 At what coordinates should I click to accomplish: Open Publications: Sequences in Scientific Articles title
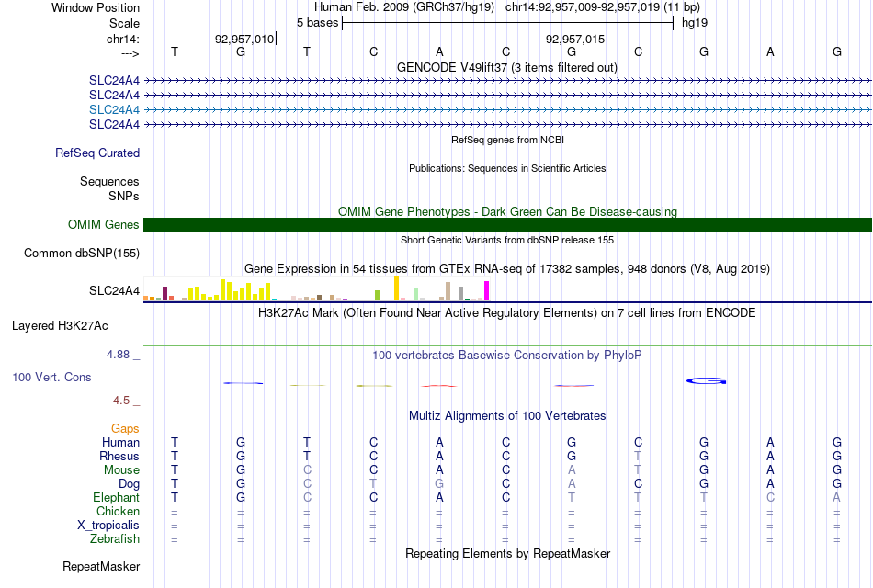(x=507, y=168)
